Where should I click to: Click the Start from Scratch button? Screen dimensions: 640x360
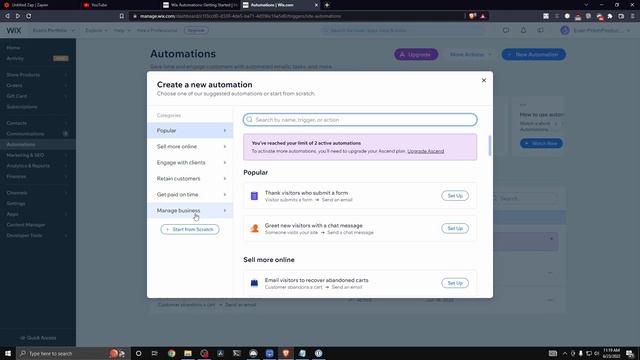click(x=190, y=229)
